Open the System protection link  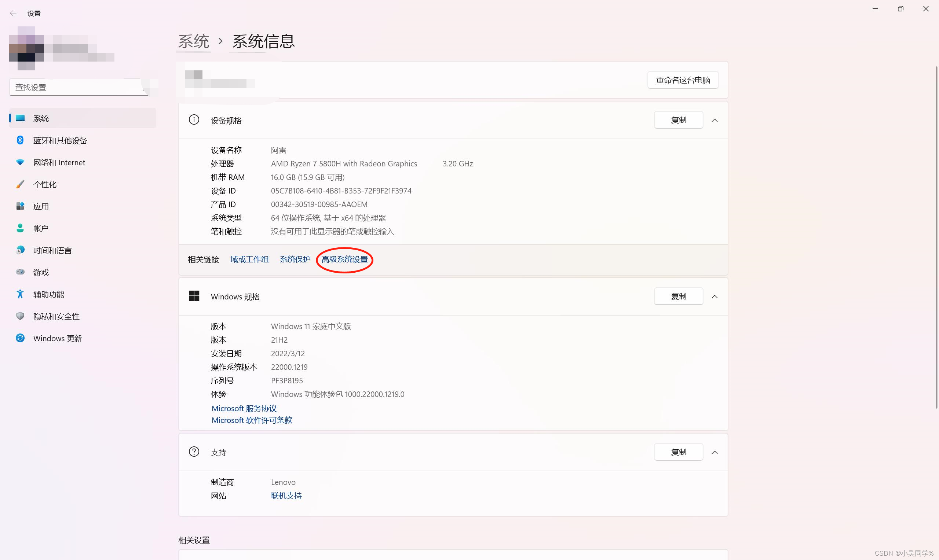tap(295, 259)
